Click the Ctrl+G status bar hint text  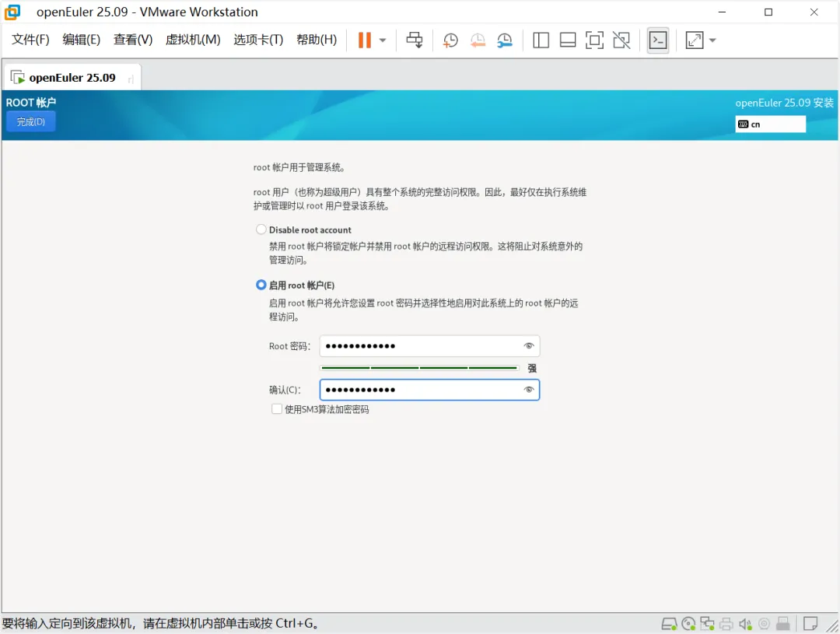click(x=161, y=623)
